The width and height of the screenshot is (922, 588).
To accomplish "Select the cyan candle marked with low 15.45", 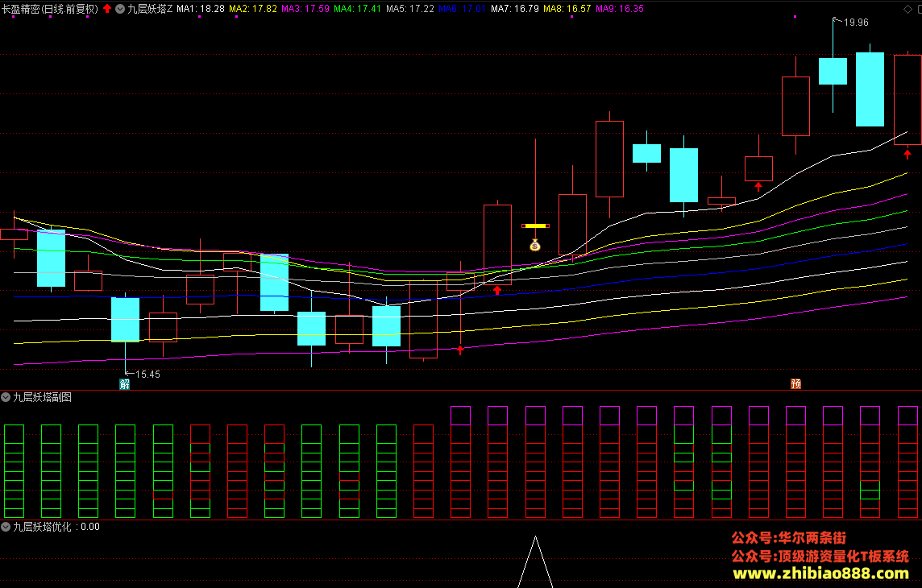I will (x=125, y=320).
